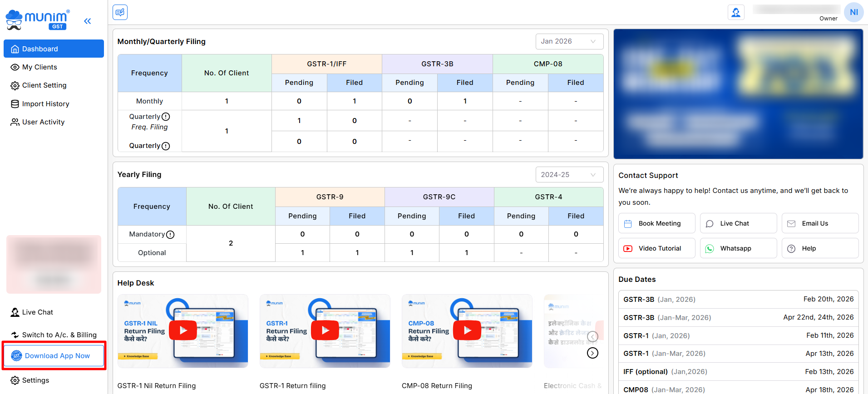Click the Whatsapp support button
This screenshot has width=868, height=394.
[x=738, y=248]
